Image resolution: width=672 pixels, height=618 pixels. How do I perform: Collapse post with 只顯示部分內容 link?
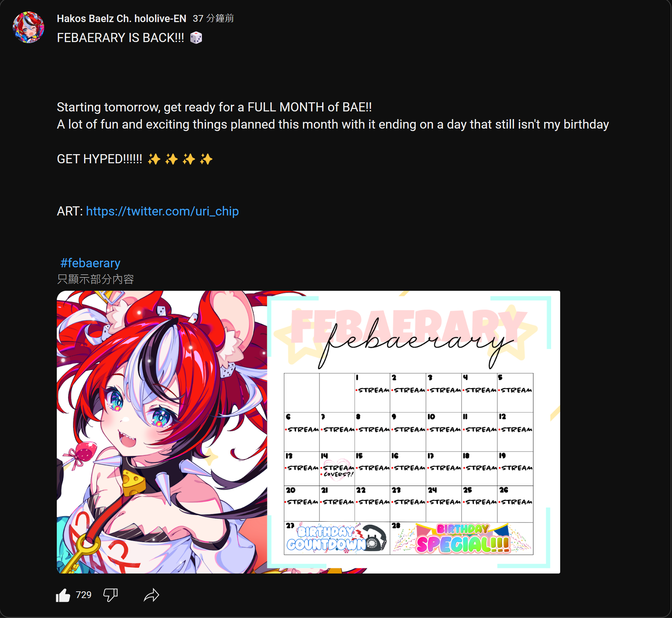click(95, 279)
